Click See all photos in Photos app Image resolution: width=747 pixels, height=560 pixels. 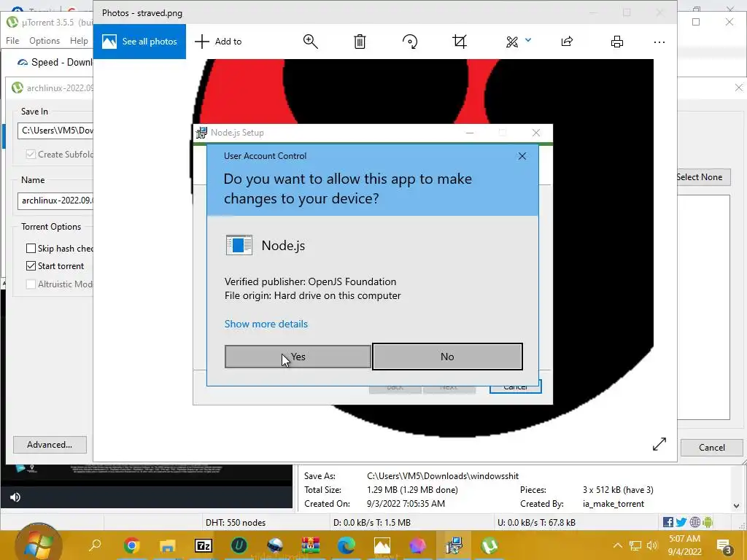(139, 42)
